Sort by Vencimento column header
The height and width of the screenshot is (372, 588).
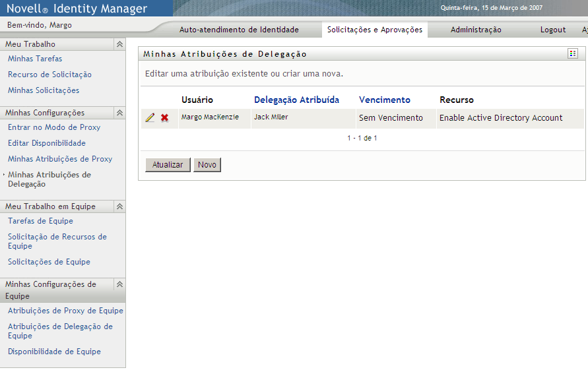[384, 100]
